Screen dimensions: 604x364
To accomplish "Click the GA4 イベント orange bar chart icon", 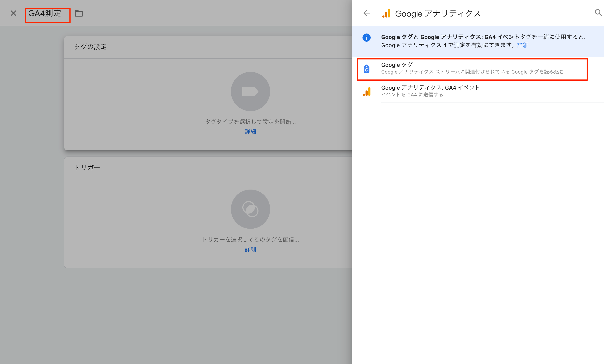I will 367,92.
